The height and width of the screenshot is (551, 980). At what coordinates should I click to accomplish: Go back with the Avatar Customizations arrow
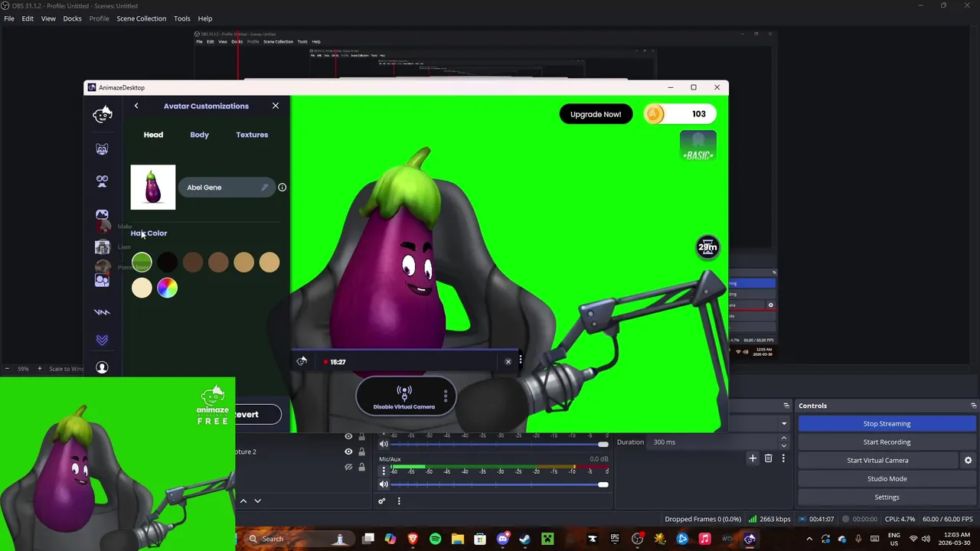(136, 106)
